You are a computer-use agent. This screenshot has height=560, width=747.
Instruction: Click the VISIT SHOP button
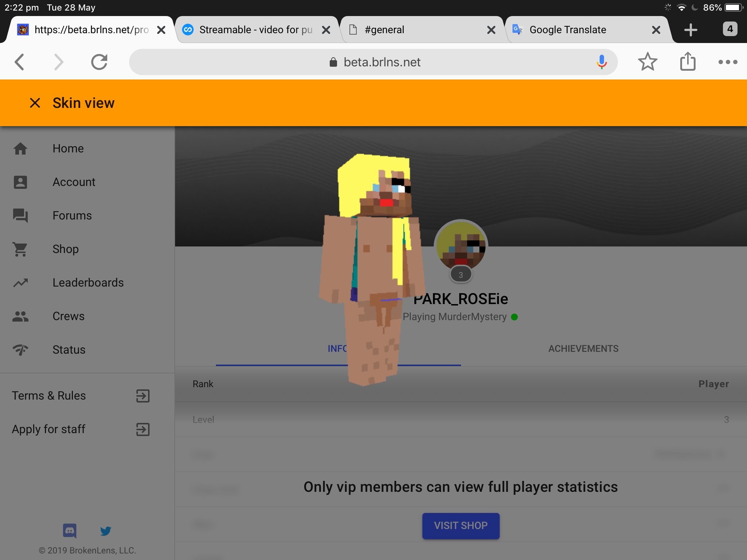(461, 526)
